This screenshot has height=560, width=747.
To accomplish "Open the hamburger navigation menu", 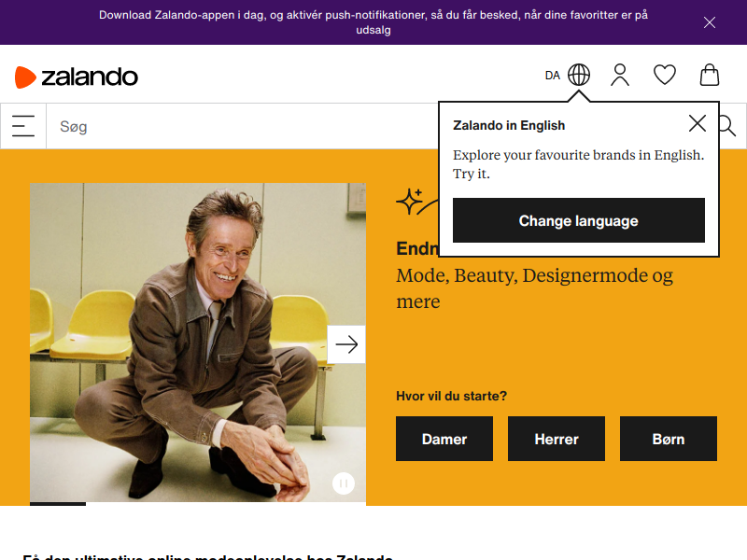I will (x=23, y=126).
